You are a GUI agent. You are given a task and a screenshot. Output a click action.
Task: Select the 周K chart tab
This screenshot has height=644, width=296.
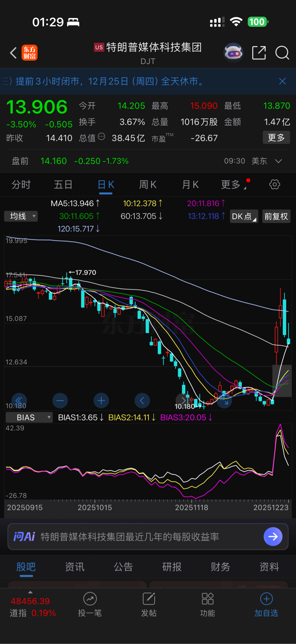coord(148,185)
